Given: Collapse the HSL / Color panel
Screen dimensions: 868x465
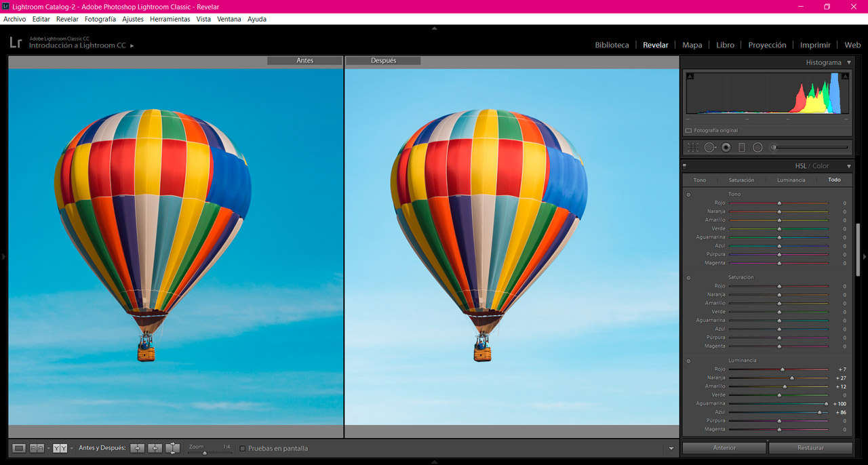Looking at the screenshot, I should (848, 165).
